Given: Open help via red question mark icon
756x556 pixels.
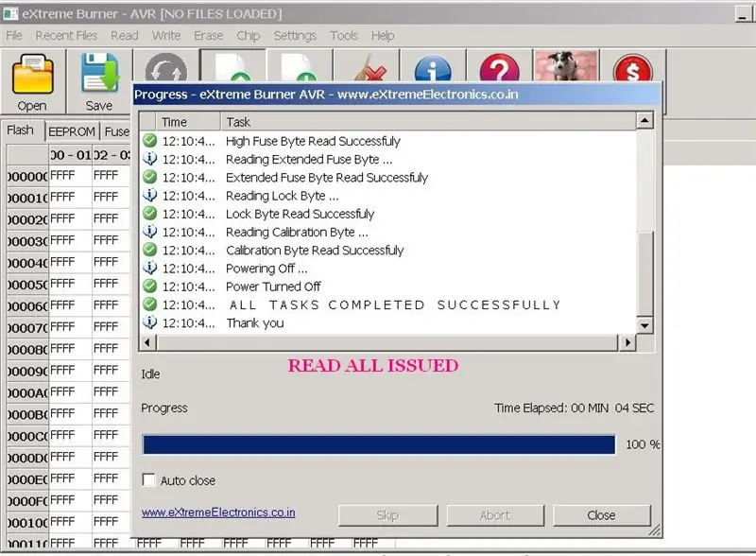Looking at the screenshot, I should [500, 67].
